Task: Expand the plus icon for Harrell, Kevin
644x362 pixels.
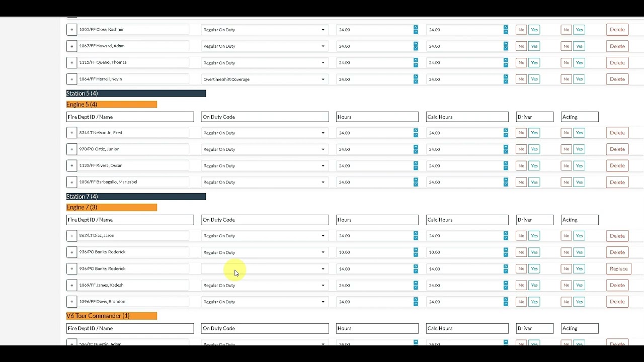Action: (x=71, y=79)
